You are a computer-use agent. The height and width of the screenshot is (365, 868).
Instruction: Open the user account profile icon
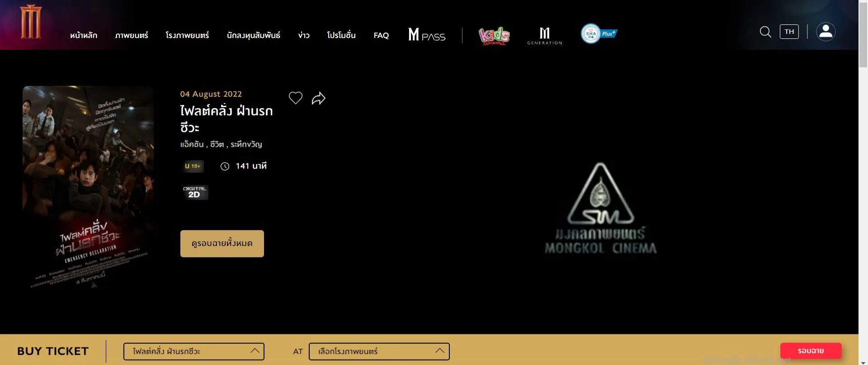pos(826,32)
